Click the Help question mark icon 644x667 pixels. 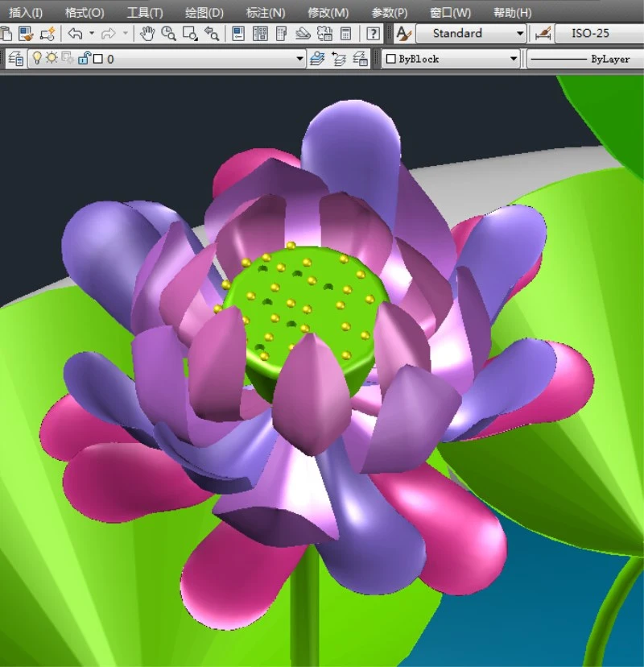[x=373, y=33]
